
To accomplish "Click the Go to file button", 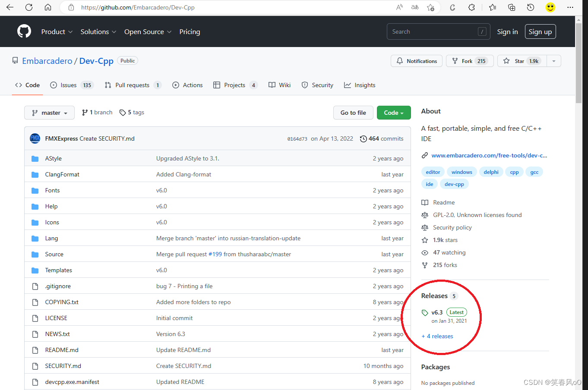I will click(x=353, y=113).
